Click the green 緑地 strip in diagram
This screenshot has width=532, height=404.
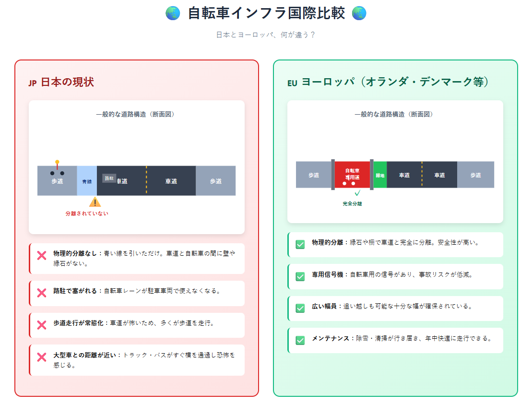pyautogui.click(x=380, y=175)
